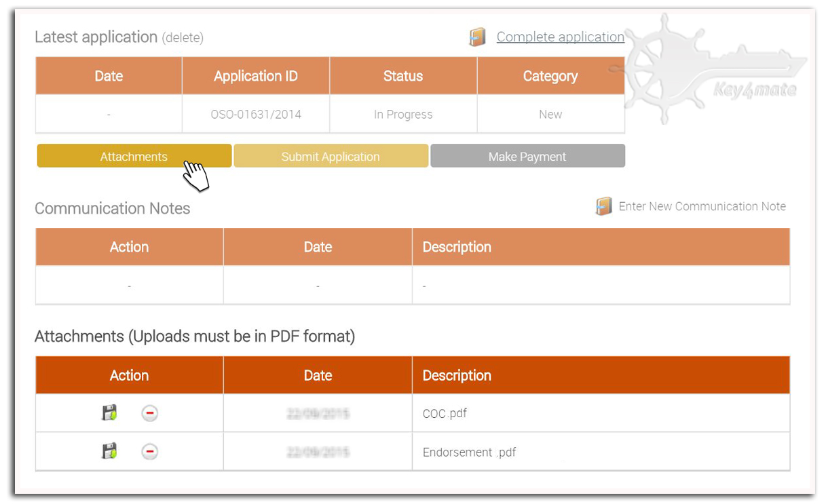Select the COC.pdf file name

[x=445, y=413]
